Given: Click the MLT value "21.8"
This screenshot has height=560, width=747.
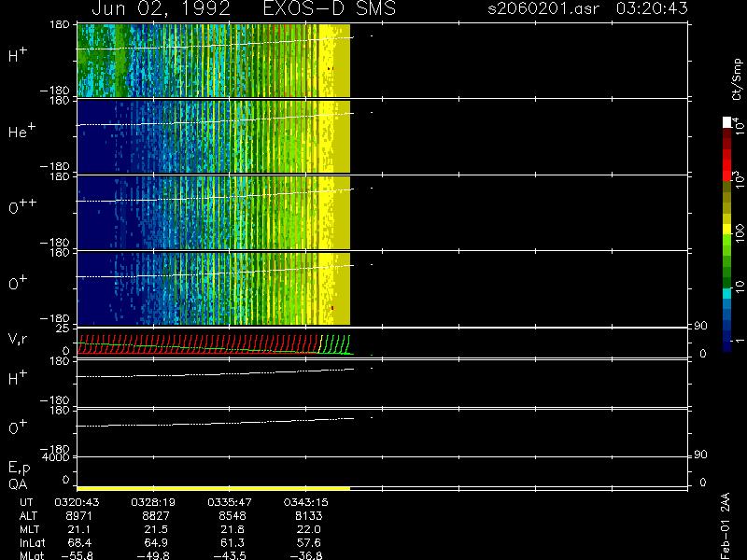Looking at the screenshot, I should (233, 529).
